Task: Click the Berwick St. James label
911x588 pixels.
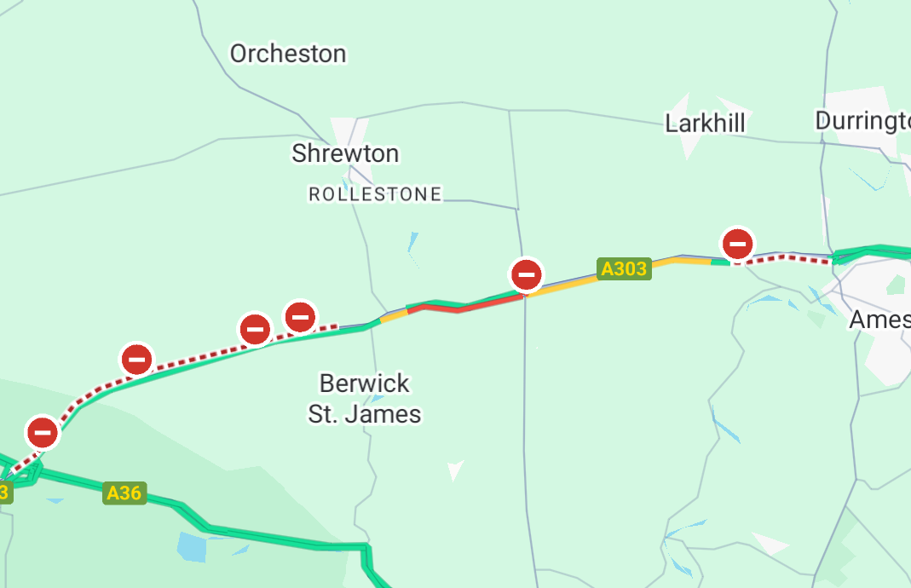Action: (364, 399)
